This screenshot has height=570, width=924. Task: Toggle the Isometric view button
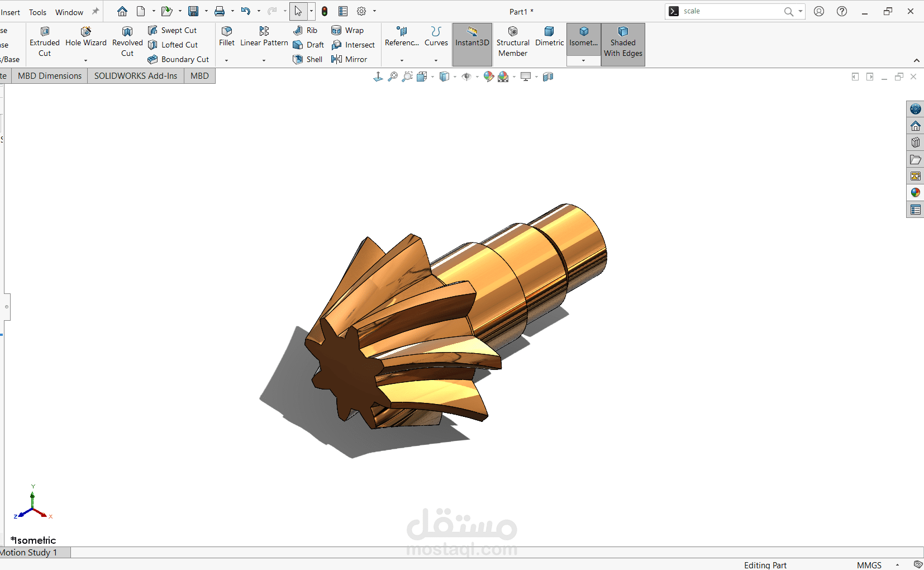[584, 39]
